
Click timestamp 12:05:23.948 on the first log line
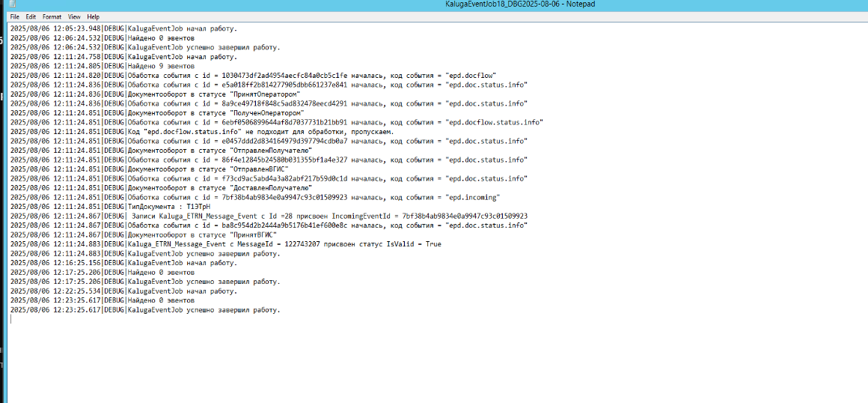coord(78,28)
